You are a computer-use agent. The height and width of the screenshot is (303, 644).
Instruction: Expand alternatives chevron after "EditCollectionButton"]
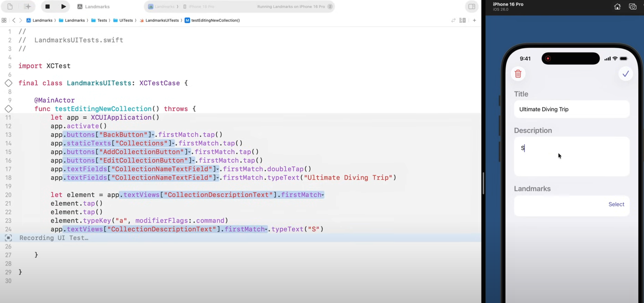tap(193, 161)
